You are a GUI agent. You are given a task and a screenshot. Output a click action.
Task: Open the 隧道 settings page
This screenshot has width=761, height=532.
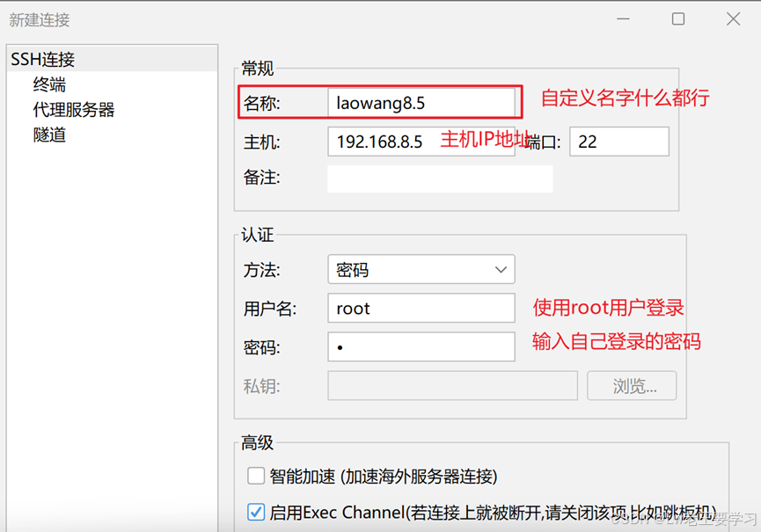(50, 134)
